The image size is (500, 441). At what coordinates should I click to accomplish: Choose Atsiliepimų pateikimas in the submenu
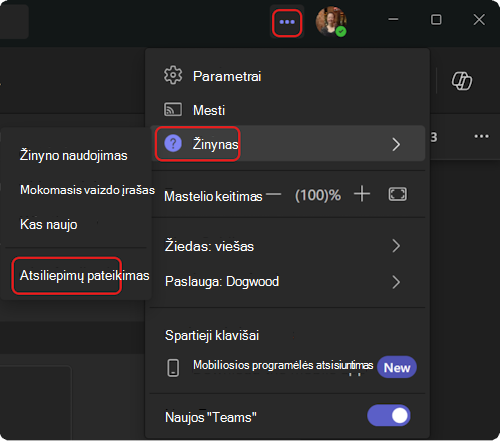click(85, 276)
